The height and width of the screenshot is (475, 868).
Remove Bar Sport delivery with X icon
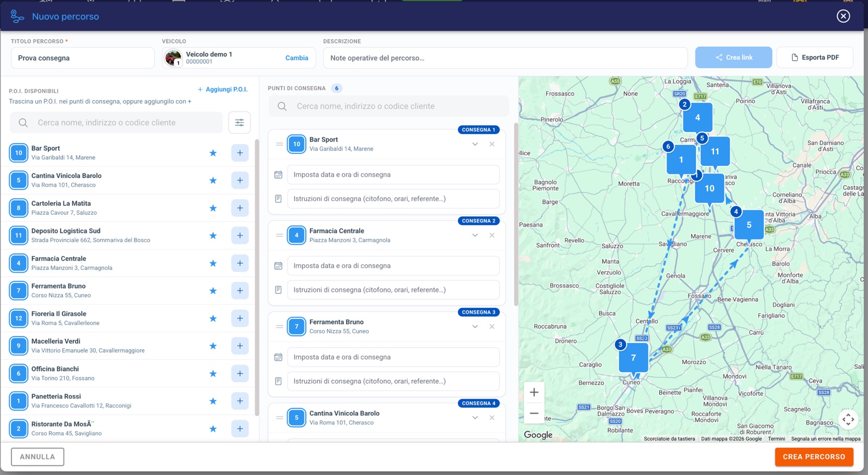pyautogui.click(x=492, y=144)
